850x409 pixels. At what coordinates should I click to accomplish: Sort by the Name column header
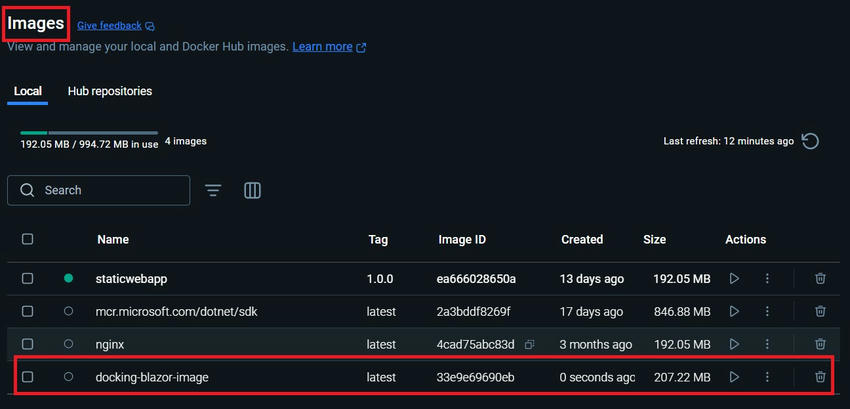[113, 239]
